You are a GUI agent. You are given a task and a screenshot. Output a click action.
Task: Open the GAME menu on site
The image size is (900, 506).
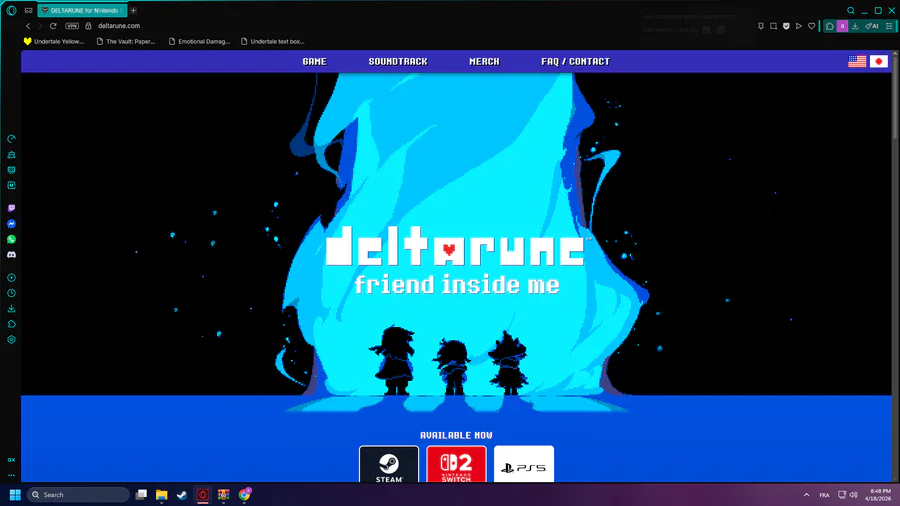click(315, 61)
